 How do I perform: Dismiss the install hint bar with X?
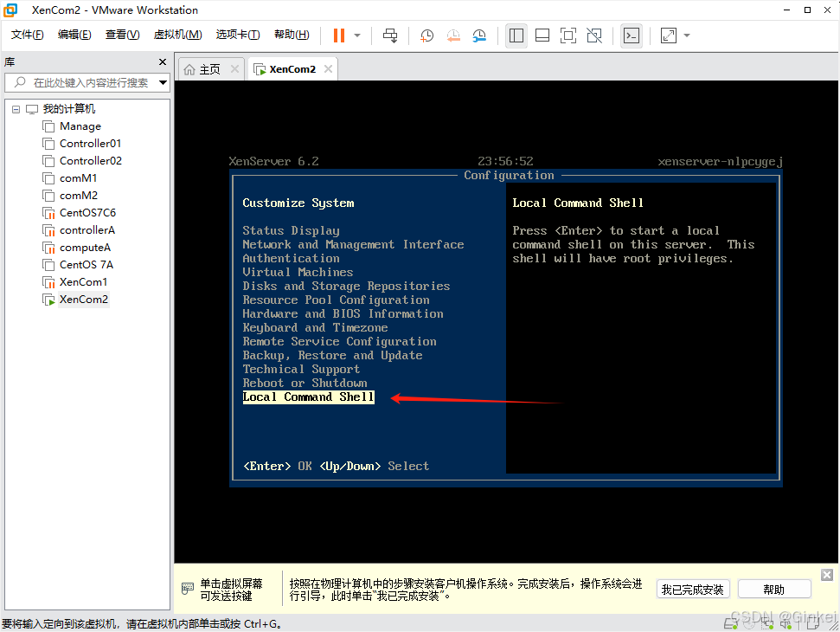tap(827, 575)
